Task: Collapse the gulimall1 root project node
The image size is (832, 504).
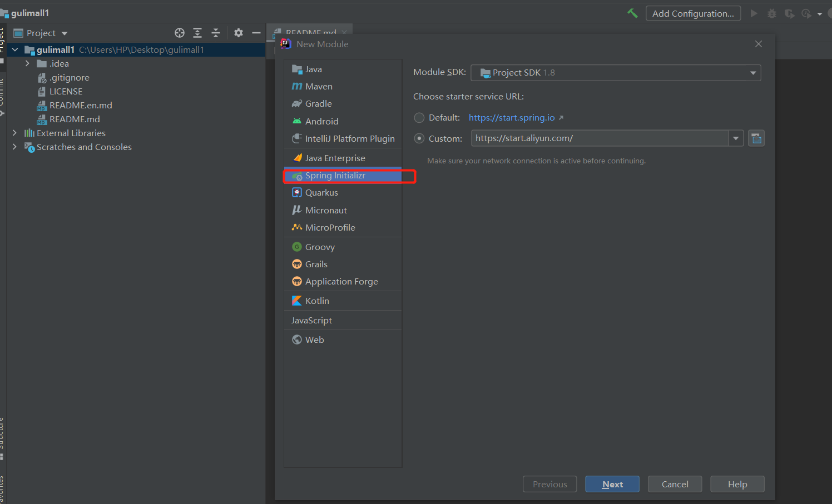Action: coord(15,49)
